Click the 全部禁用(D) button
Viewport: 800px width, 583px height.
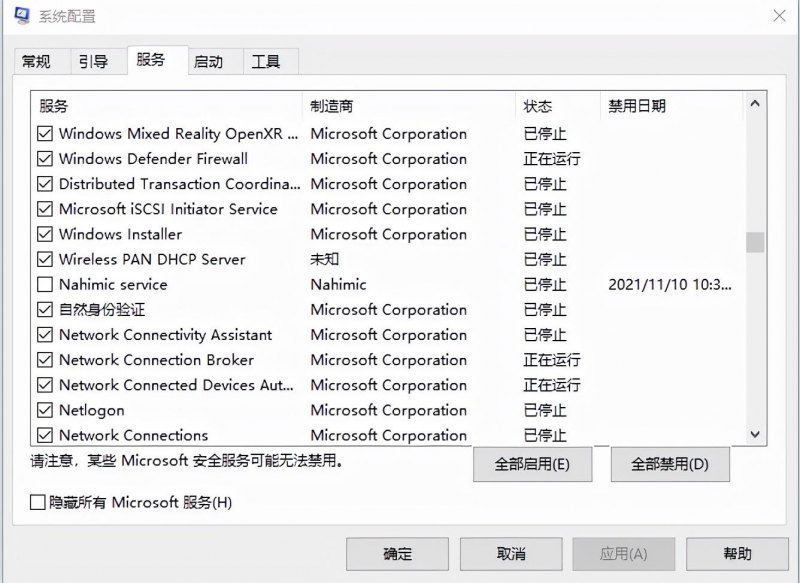(670, 464)
